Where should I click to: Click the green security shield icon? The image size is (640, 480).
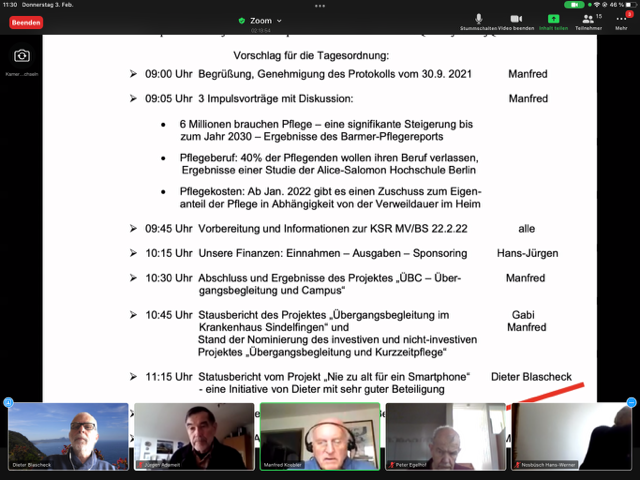point(242,20)
